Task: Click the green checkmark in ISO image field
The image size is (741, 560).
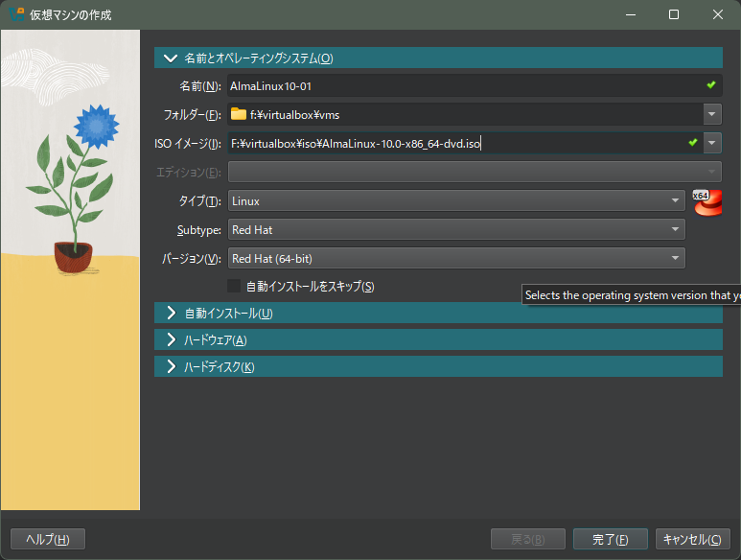Action: tap(693, 142)
